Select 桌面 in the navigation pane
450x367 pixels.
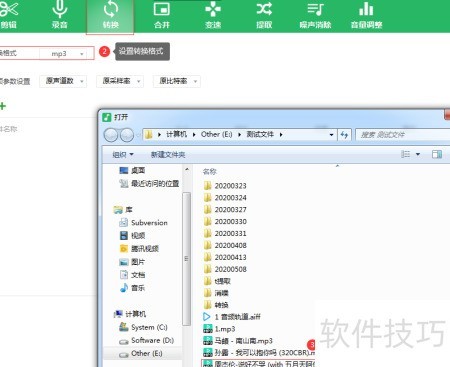point(132,170)
